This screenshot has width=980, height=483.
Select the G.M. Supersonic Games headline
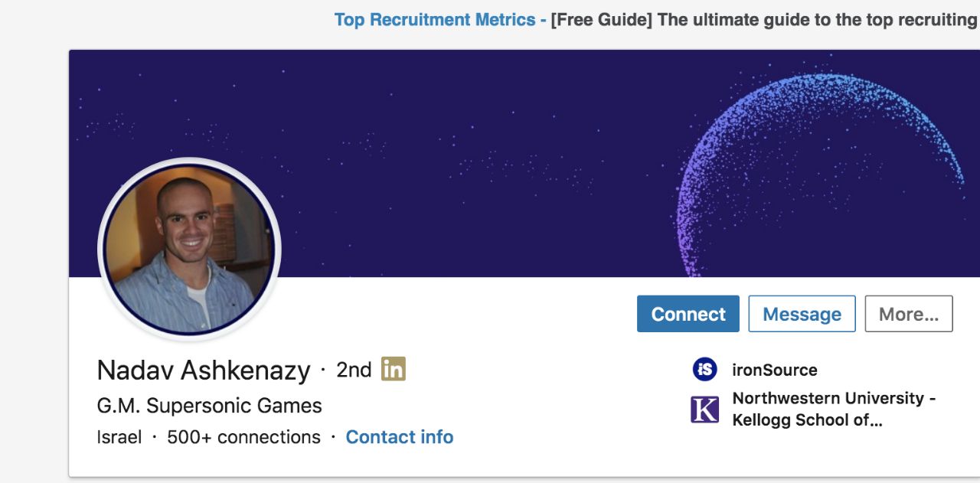point(210,405)
